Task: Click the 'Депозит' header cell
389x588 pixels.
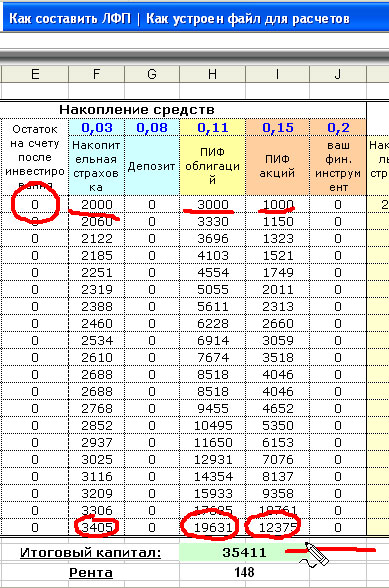Action: (152, 166)
